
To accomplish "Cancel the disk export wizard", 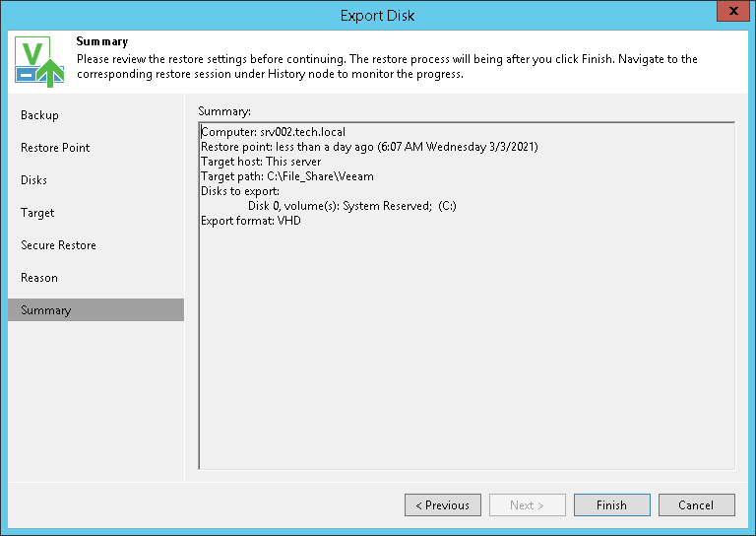I will 696,505.
